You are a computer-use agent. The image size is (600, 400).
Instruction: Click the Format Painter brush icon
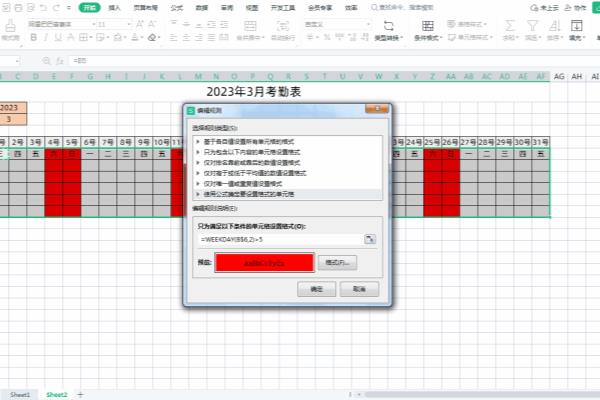(x=10, y=26)
